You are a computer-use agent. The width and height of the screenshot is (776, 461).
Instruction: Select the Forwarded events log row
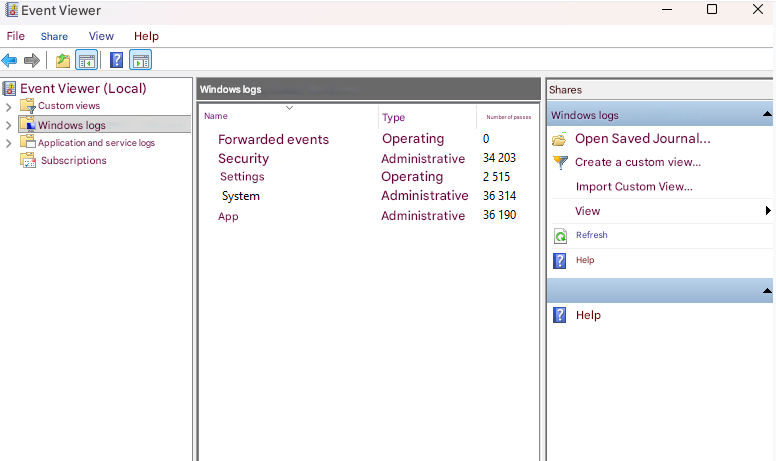[273, 139]
